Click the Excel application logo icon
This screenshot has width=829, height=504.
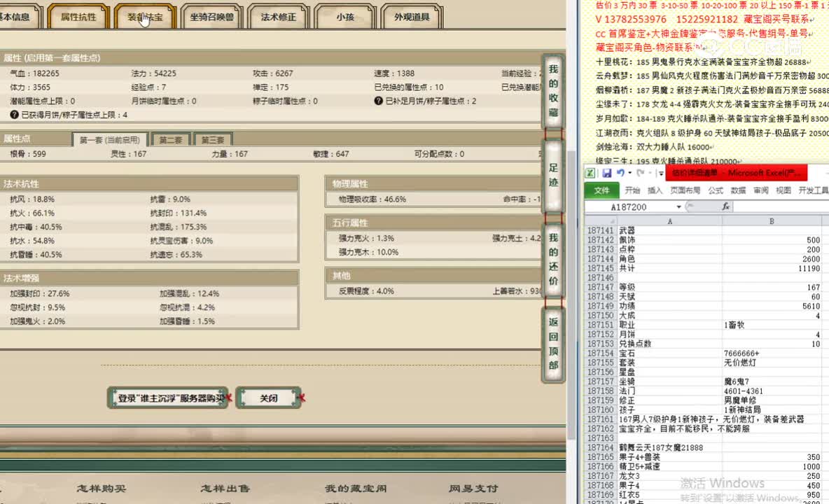pyautogui.click(x=590, y=173)
